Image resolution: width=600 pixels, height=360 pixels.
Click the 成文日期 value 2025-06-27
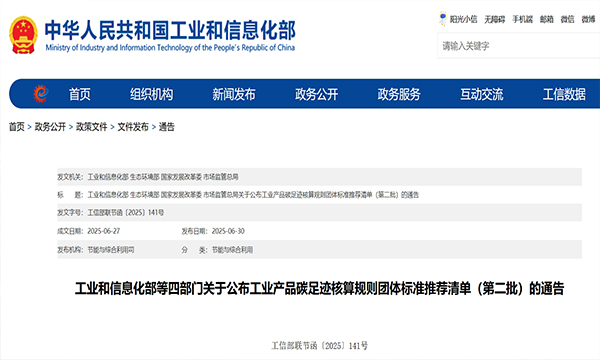pyautogui.click(x=104, y=231)
